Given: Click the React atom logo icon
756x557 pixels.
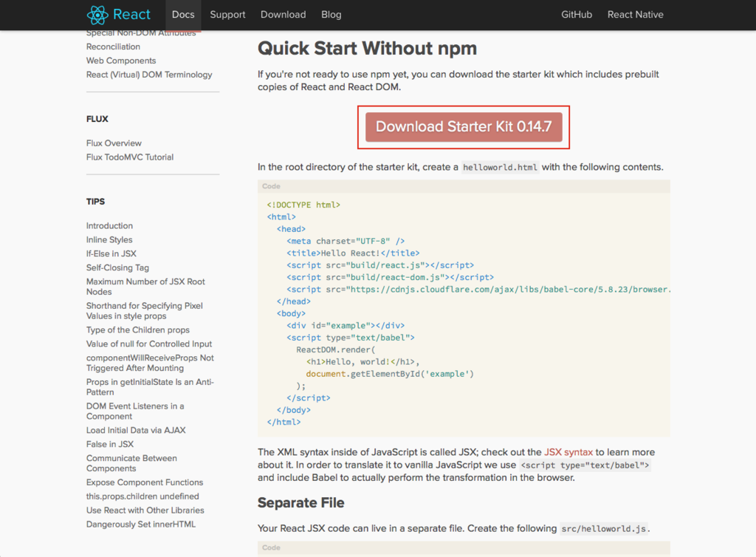Looking at the screenshot, I should [97, 15].
